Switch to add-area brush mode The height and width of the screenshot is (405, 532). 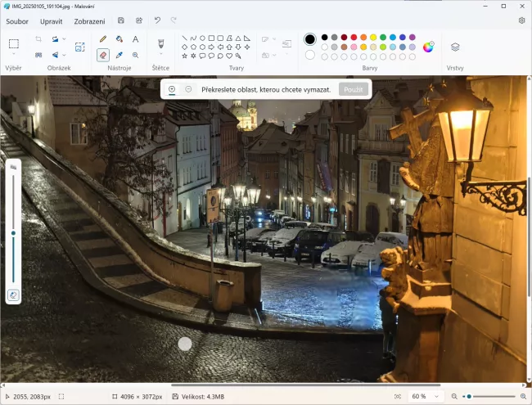click(x=172, y=88)
